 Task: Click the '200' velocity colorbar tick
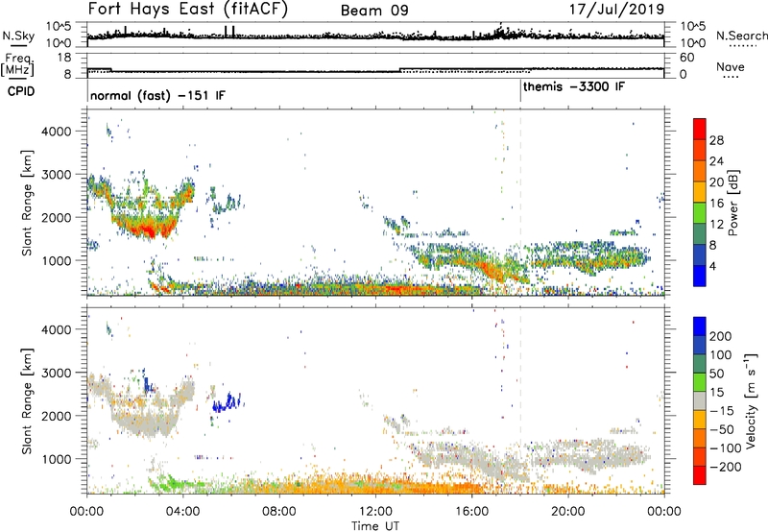click(720, 336)
